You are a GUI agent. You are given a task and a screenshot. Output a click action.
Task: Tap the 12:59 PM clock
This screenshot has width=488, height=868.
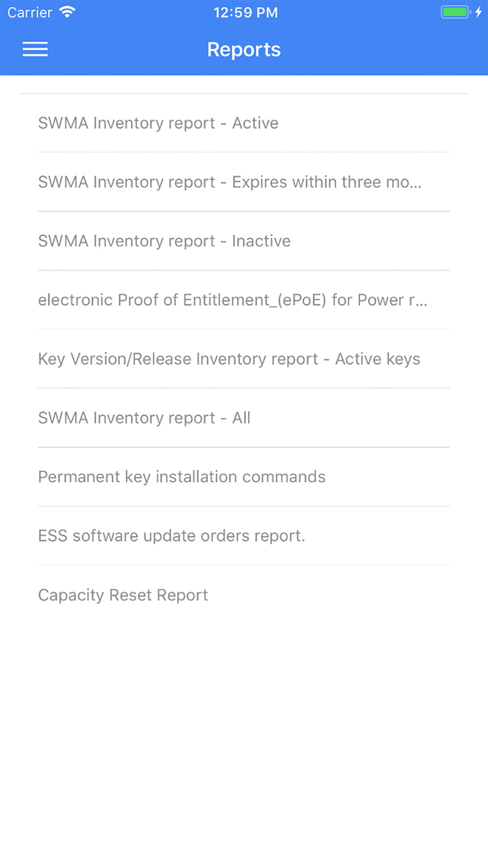pos(245,12)
